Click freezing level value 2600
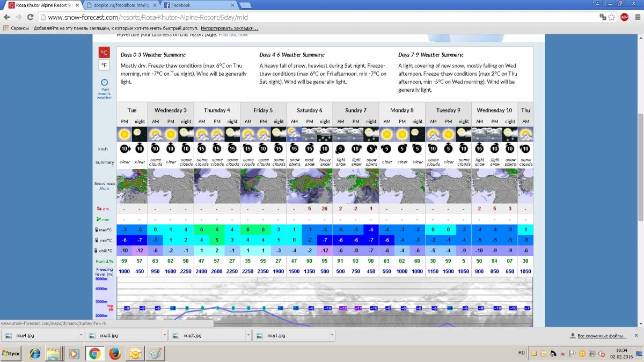 point(217,271)
